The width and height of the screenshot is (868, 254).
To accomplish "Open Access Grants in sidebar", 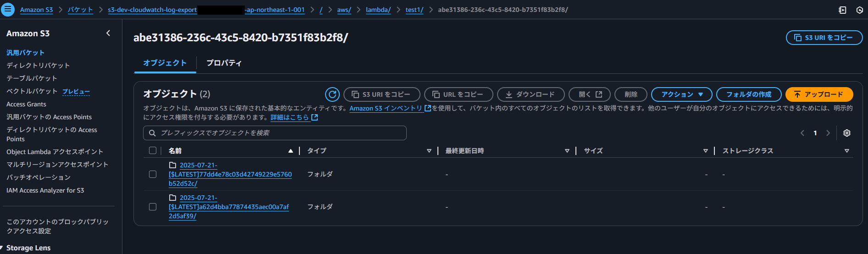I will point(26,104).
